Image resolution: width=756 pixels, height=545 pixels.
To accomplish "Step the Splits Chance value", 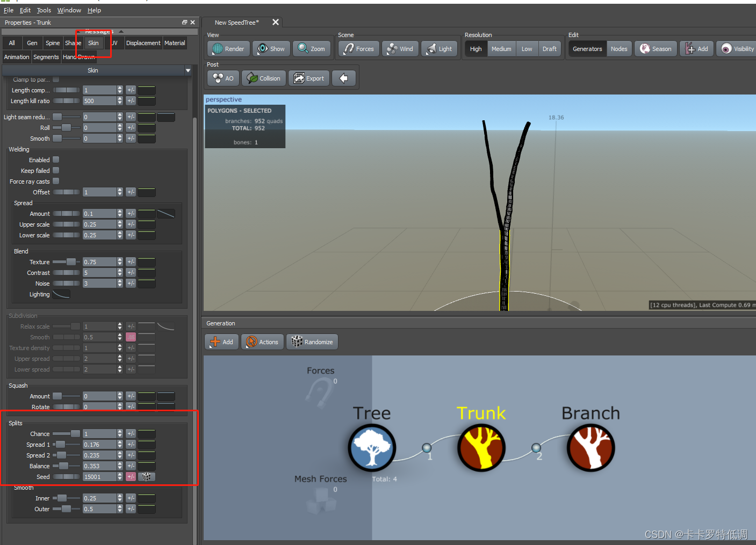I will pyautogui.click(x=120, y=434).
